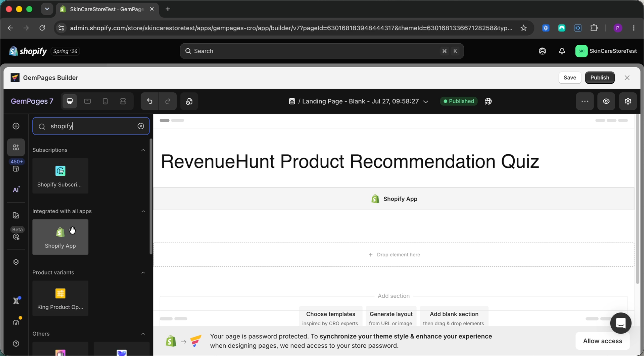Click Allow access button
This screenshot has height=356, width=644.
pos(602,341)
